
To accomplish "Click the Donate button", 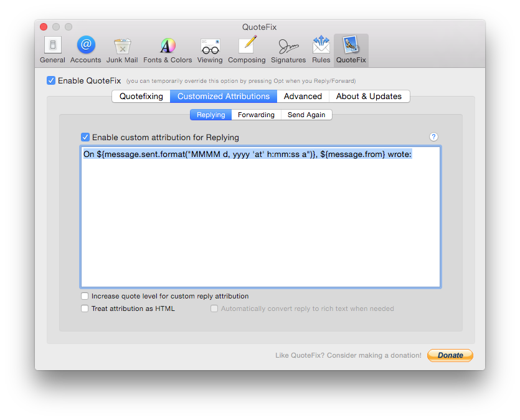I will pos(450,355).
